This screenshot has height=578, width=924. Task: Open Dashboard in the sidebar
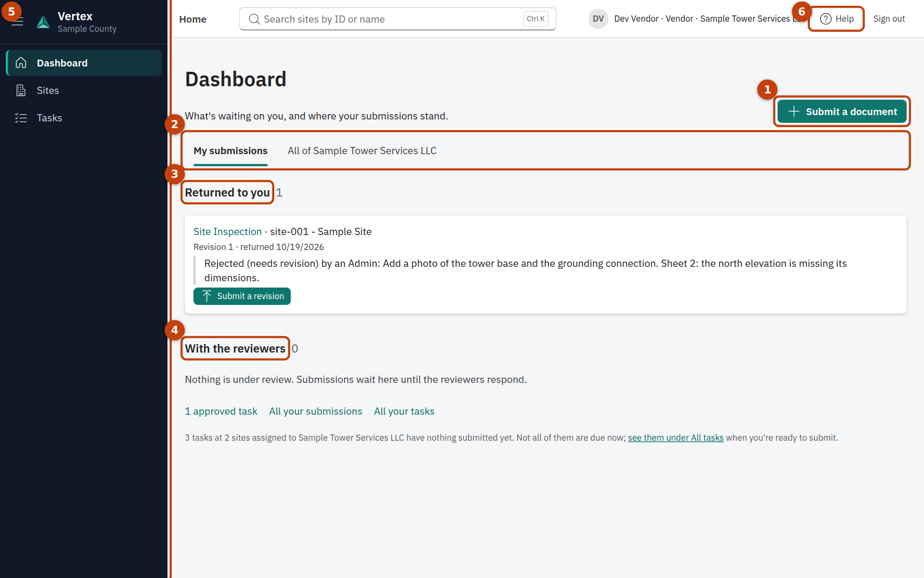coord(84,63)
